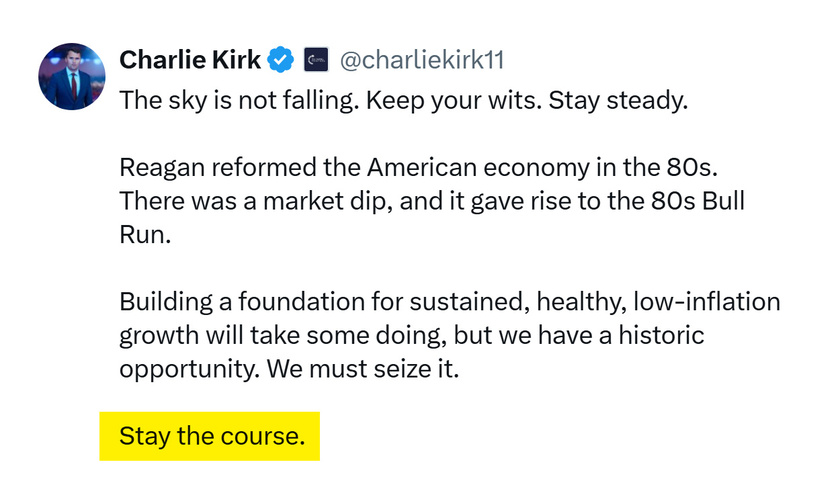Click the line beginning "Building a foundation"
The width and height of the screenshot is (840, 493).
pos(449,302)
